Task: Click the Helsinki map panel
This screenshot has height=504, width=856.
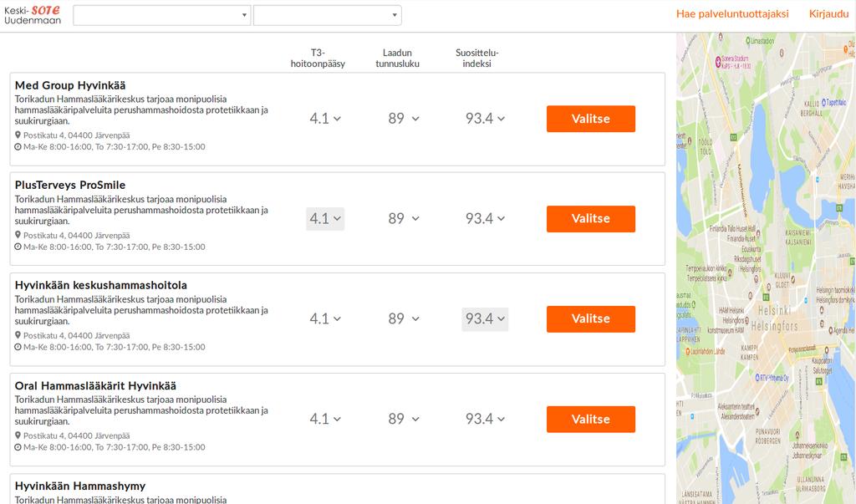Action: [766, 268]
